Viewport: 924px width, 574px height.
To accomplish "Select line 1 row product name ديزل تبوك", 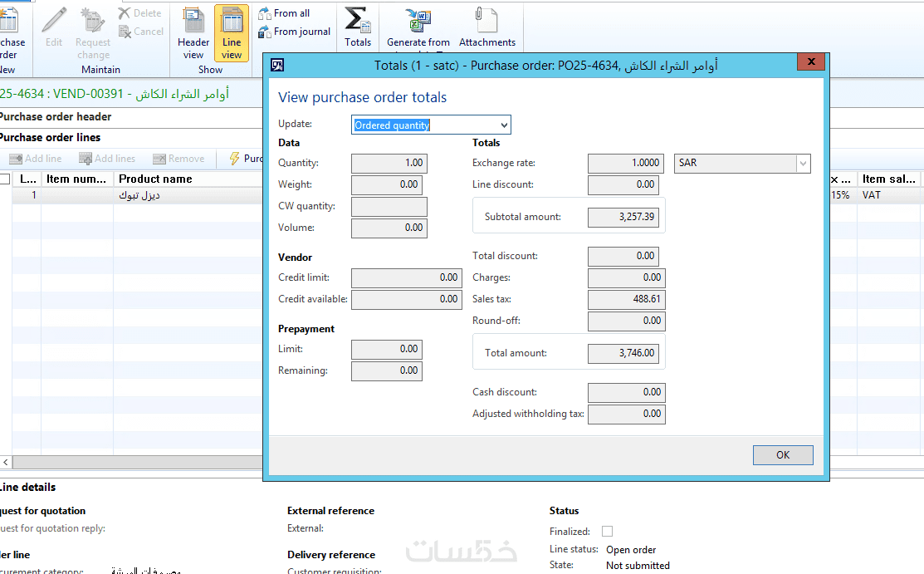I will [x=139, y=195].
